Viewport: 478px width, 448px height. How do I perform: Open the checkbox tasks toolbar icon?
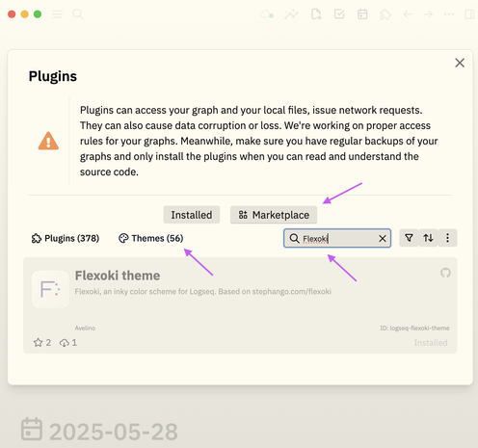(x=339, y=14)
